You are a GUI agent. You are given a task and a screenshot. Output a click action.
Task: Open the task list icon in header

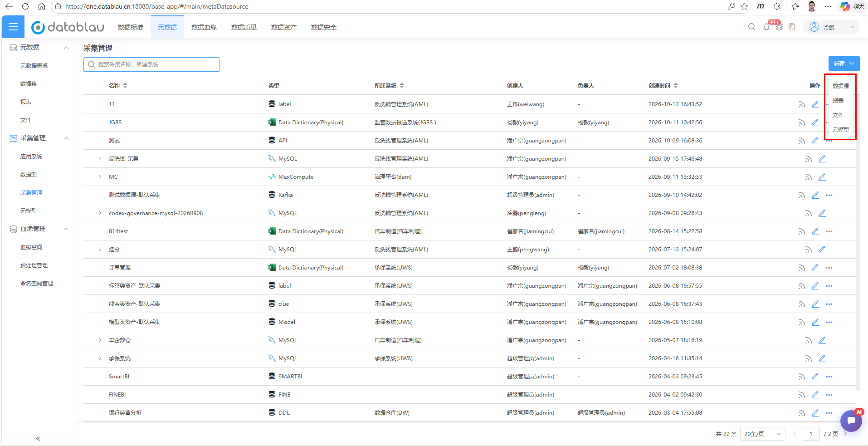coord(792,27)
